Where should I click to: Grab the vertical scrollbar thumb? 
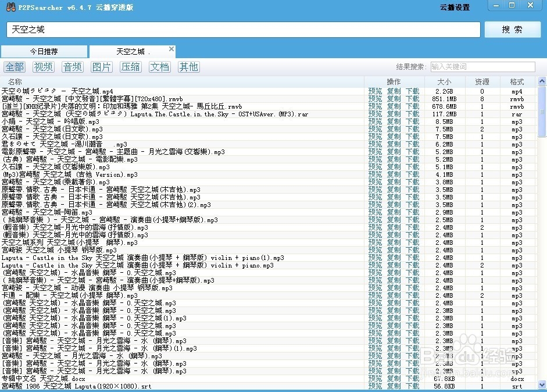coord(542,112)
